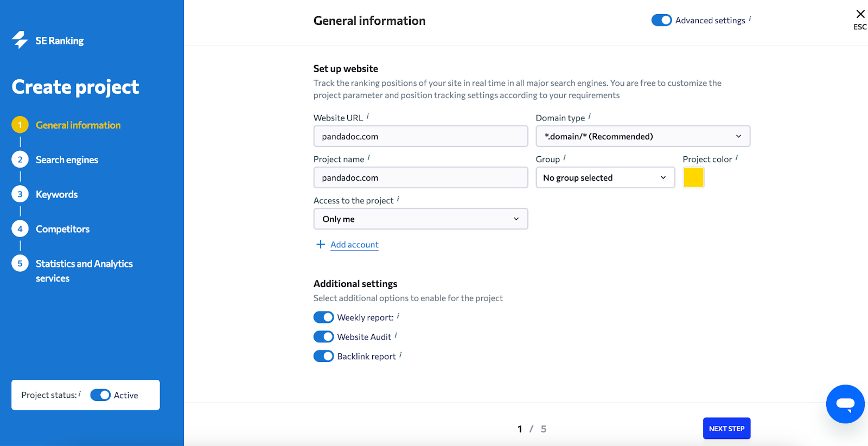Go to Keywords step
The image size is (868, 446).
pos(56,194)
